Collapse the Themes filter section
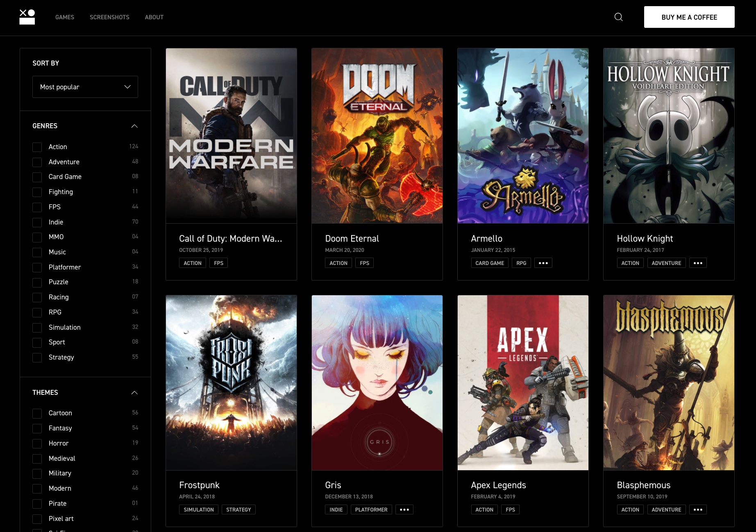 pyautogui.click(x=134, y=392)
